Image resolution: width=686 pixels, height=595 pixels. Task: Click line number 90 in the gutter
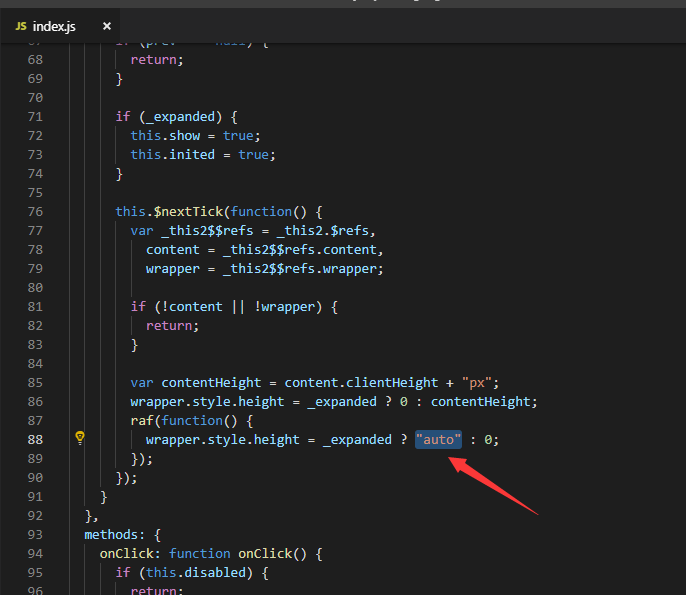[x=35, y=477]
